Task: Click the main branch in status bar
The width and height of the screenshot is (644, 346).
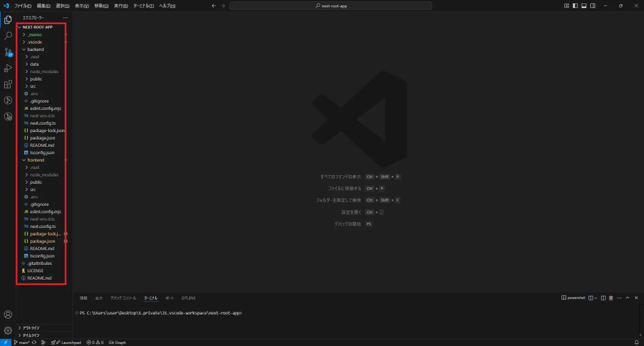Action: pyautogui.click(x=21, y=342)
